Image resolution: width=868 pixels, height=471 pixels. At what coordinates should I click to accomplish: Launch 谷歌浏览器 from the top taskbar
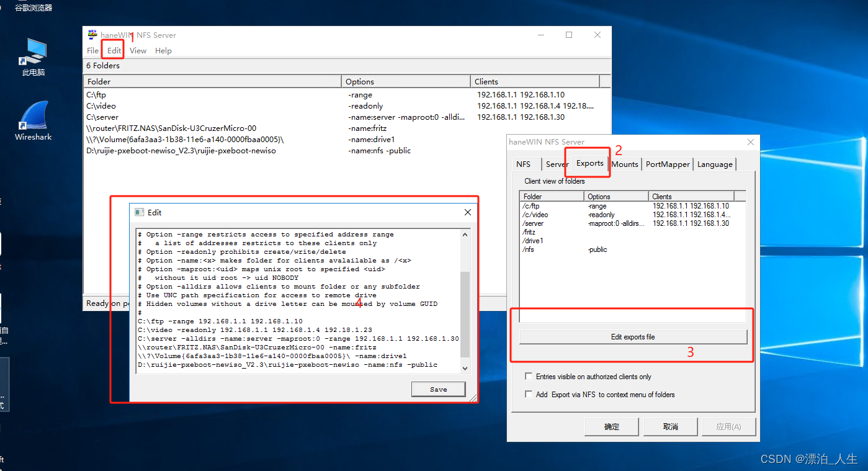[32, 8]
